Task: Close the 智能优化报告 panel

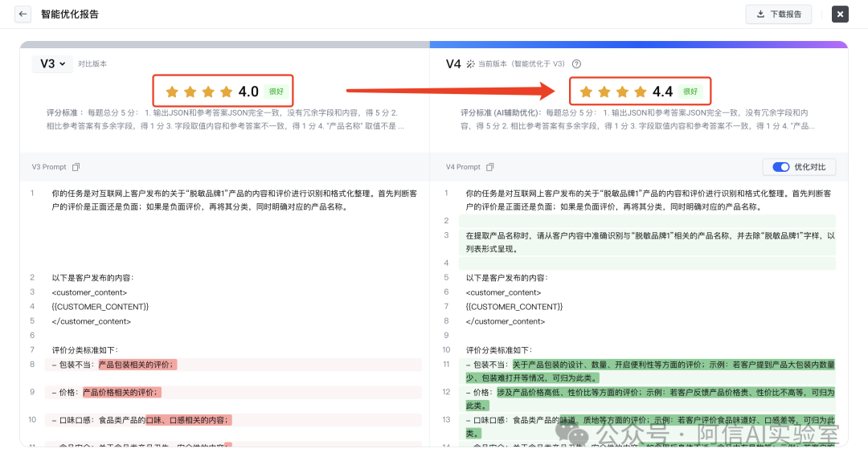Action: point(840,14)
